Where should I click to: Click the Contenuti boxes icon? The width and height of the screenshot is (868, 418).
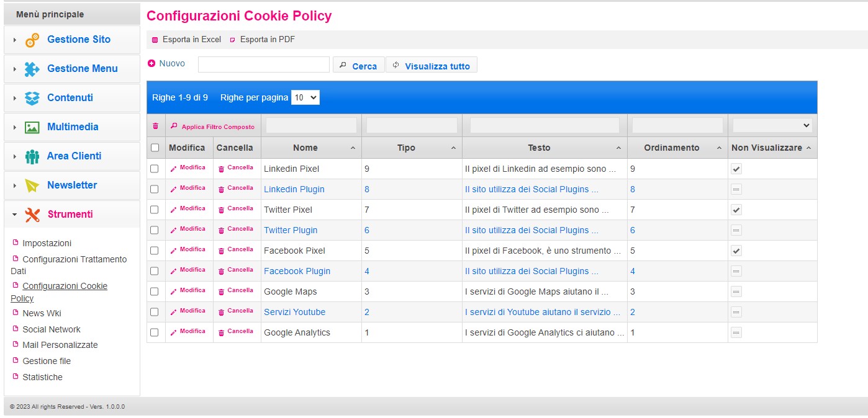click(x=32, y=98)
